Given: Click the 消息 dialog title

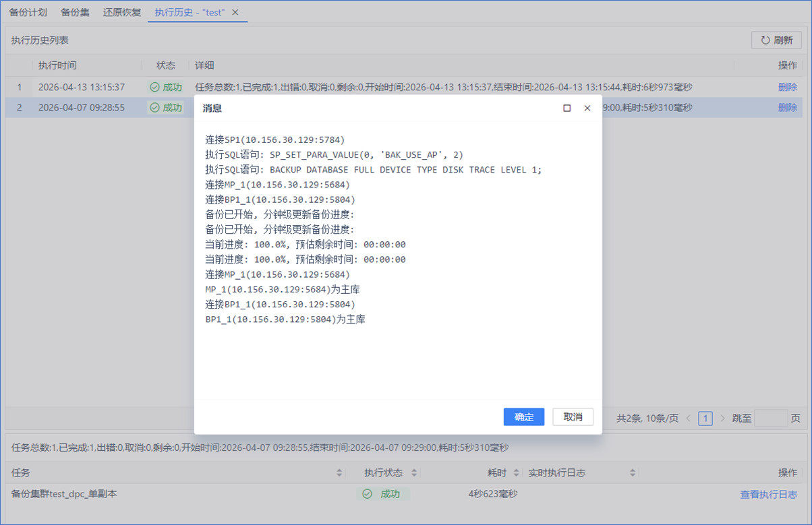Looking at the screenshot, I should point(212,108).
